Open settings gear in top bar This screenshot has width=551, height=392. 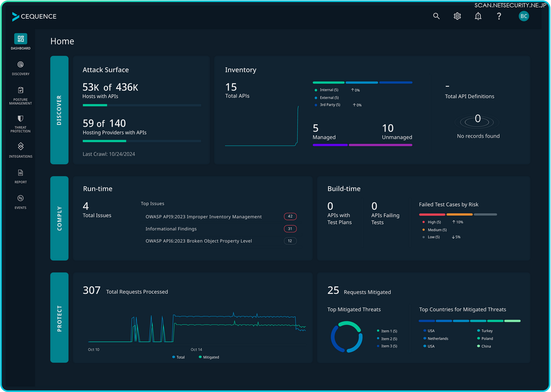pos(457,16)
